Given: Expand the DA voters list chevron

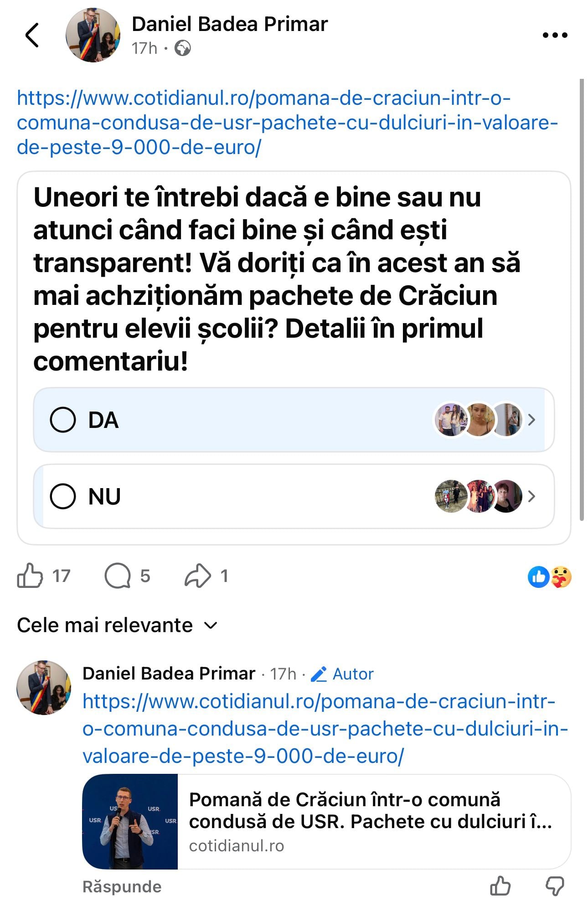Looking at the screenshot, I should coord(531,420).
